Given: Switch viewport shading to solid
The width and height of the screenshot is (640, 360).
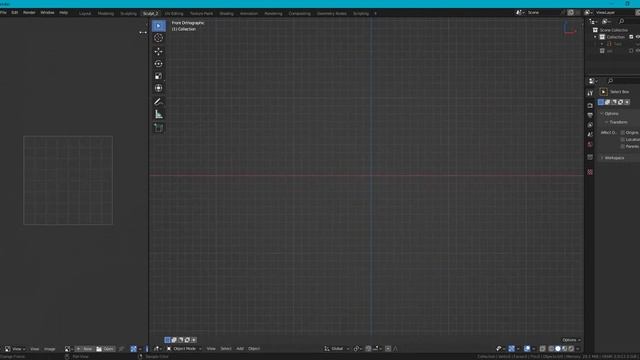Looking at the screenshot, I should click(x=558, y=349).
